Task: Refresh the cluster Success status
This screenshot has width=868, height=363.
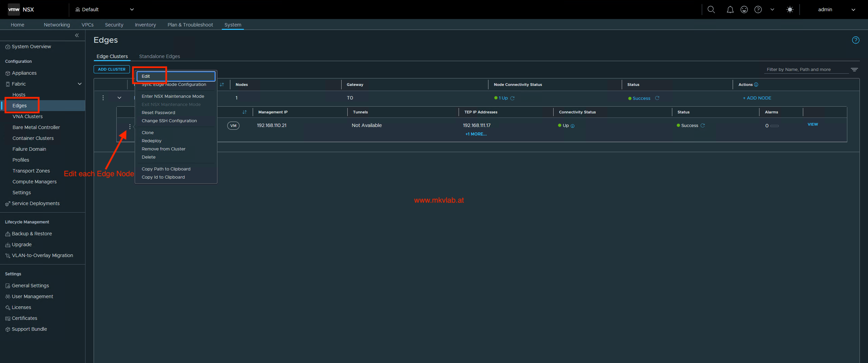Action: point(657,98)
